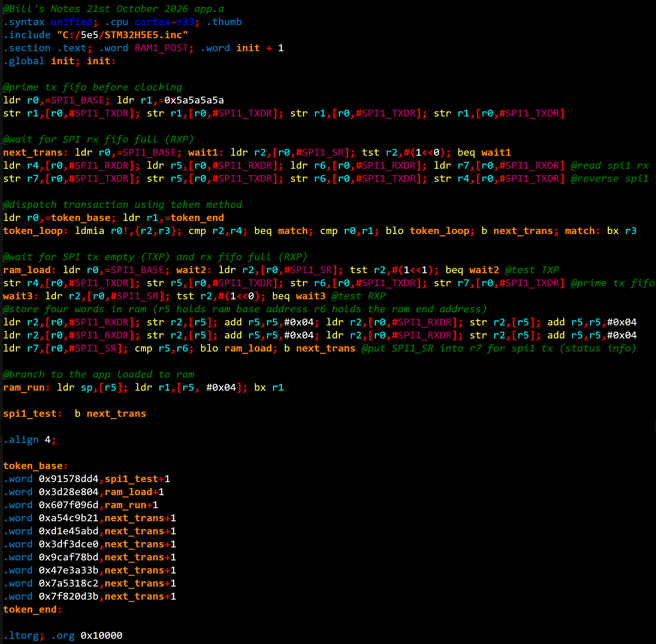Click 'blo ram_load' branch instruction

click(x=236, y=348)
